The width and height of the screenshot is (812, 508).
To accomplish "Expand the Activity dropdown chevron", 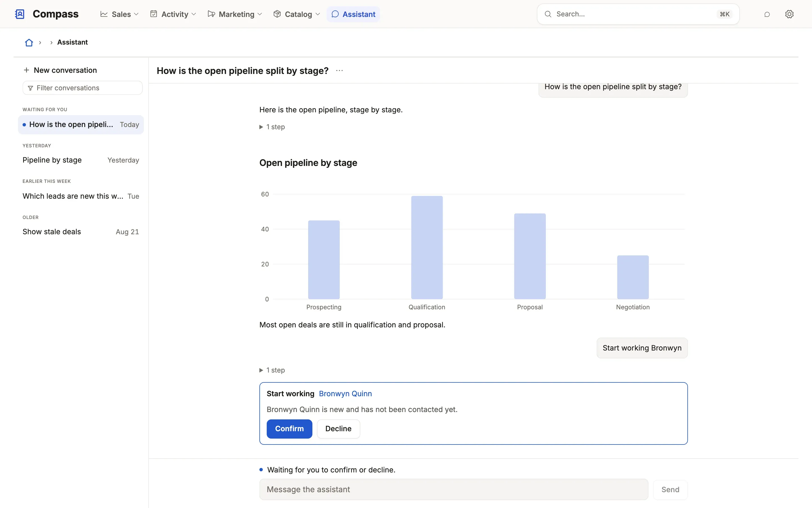I will (194, 14).
